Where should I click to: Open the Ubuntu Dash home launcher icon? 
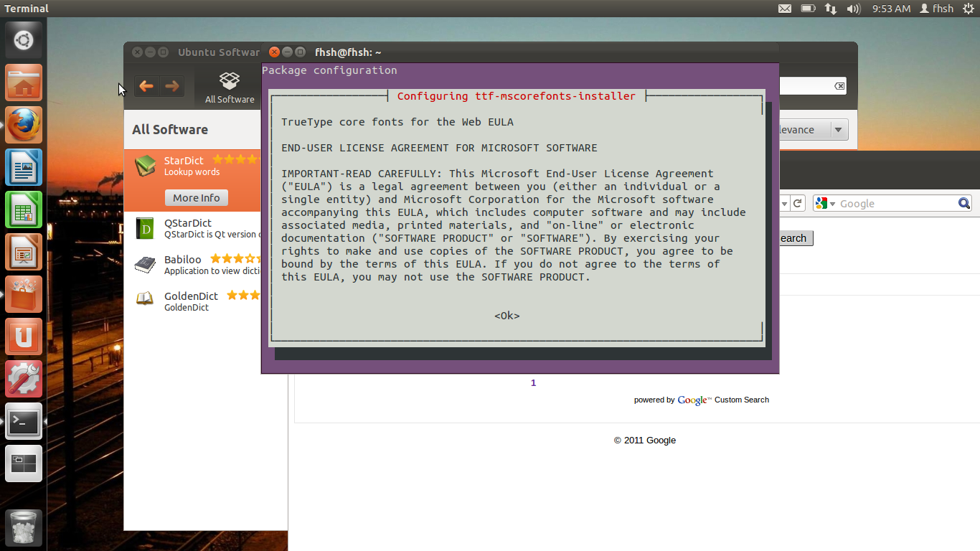pos(24,40)
